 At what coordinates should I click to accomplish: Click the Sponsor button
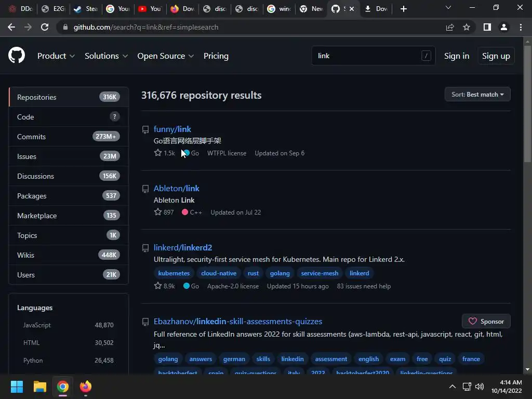tap(486, 321)
